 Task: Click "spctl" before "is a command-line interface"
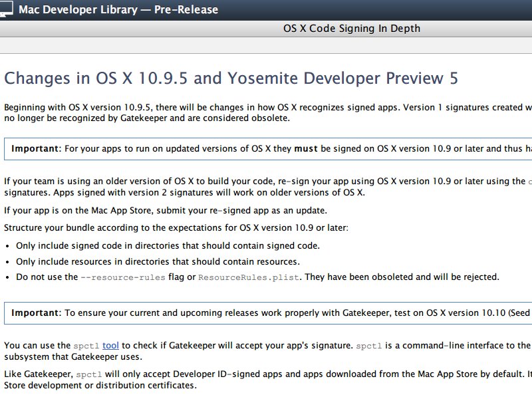point(369,346)
